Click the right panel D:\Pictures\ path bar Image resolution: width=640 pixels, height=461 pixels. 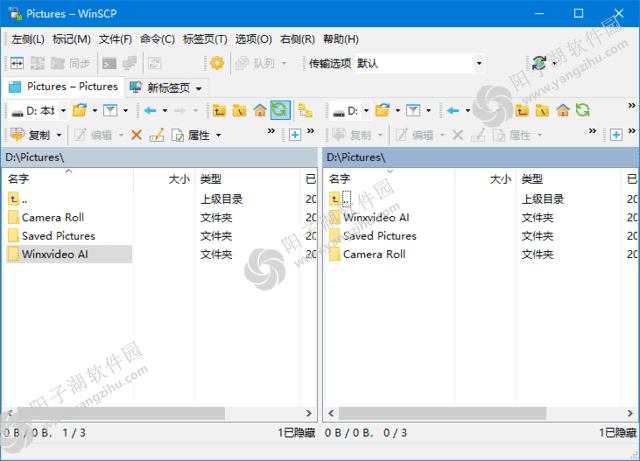(x=481, y=157)
